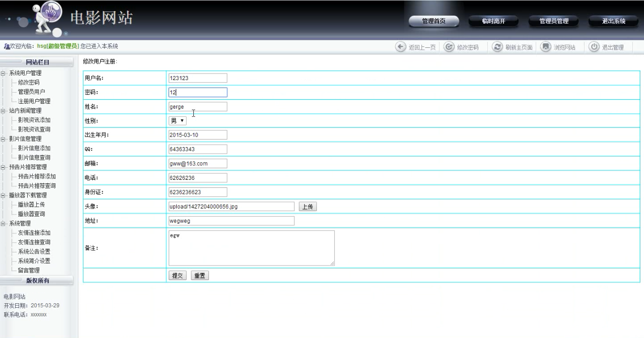
Task: Collapse the 预告片推荐管理 tree node
Action: tap(4, 167)
